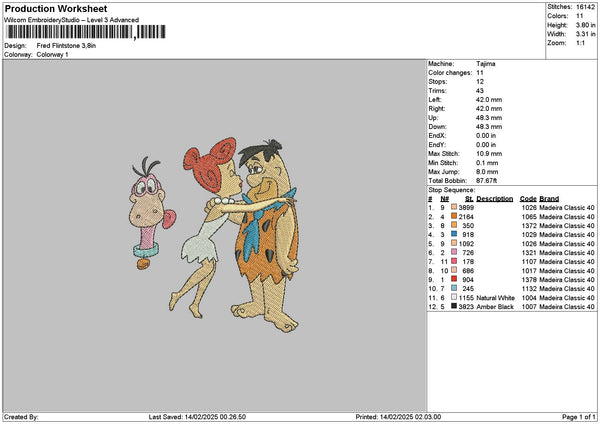The image size is (600, 424).
Task: Click the color swatch for stop 1
Action: point(454,207)
